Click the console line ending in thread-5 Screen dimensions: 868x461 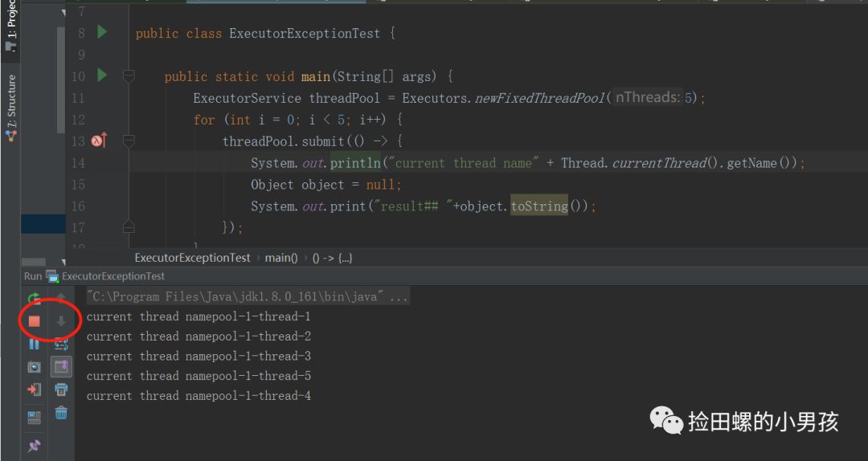tap(199, 376)
